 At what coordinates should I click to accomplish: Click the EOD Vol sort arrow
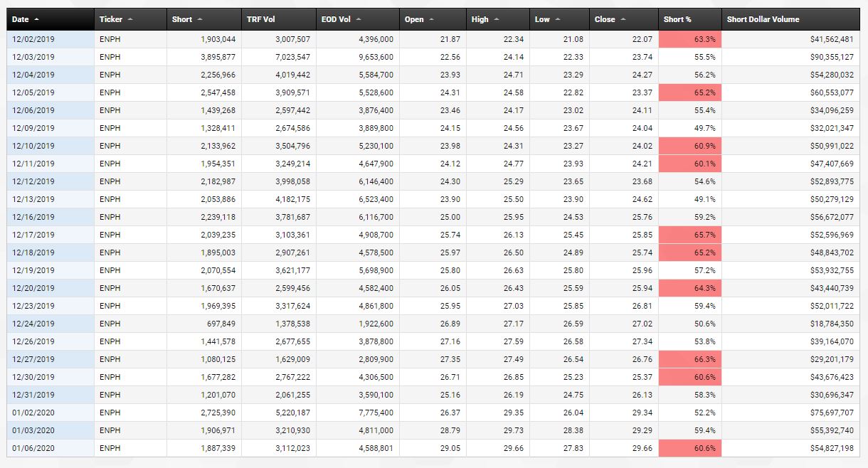point(359,19)
